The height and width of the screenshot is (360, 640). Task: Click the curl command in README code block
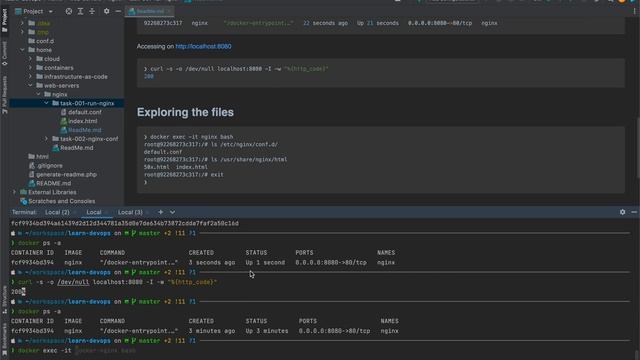point(236,69)
